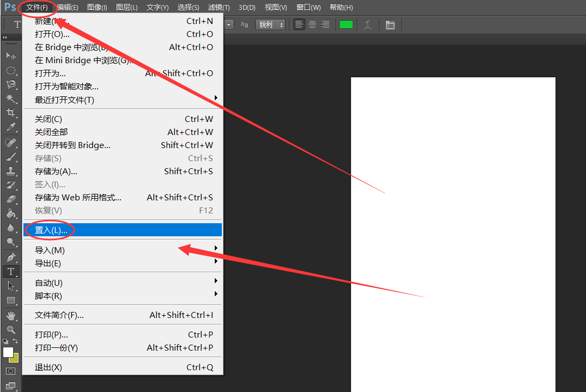Select the Zoom tool
586x392 pixels.
click(x=11, y=329)
